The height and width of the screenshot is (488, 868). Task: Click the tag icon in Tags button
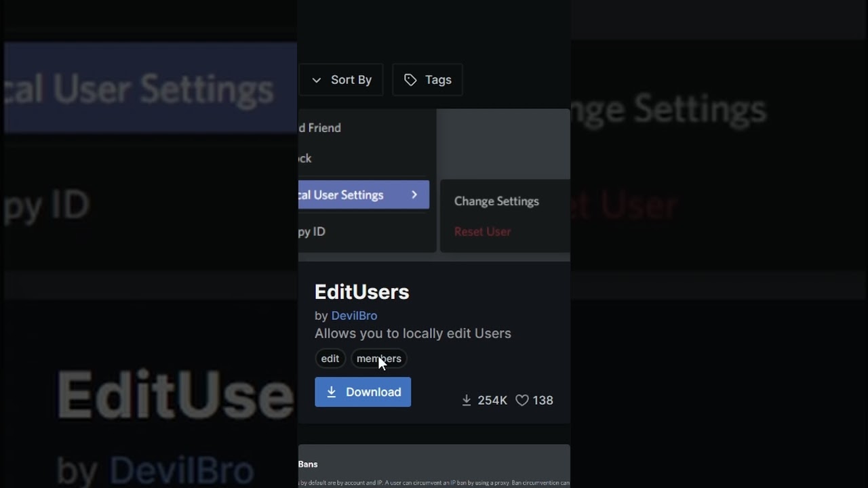pyautogui.click(x=410, y=80)
